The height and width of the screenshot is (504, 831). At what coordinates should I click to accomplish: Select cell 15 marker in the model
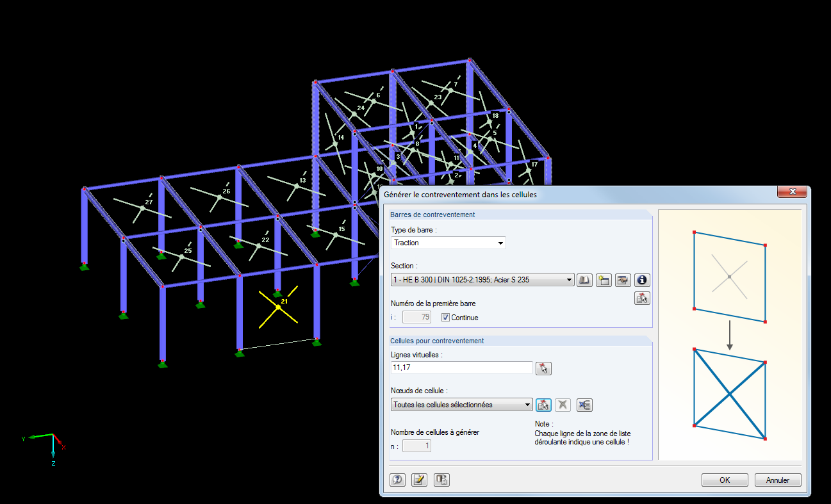coord(335,234)
